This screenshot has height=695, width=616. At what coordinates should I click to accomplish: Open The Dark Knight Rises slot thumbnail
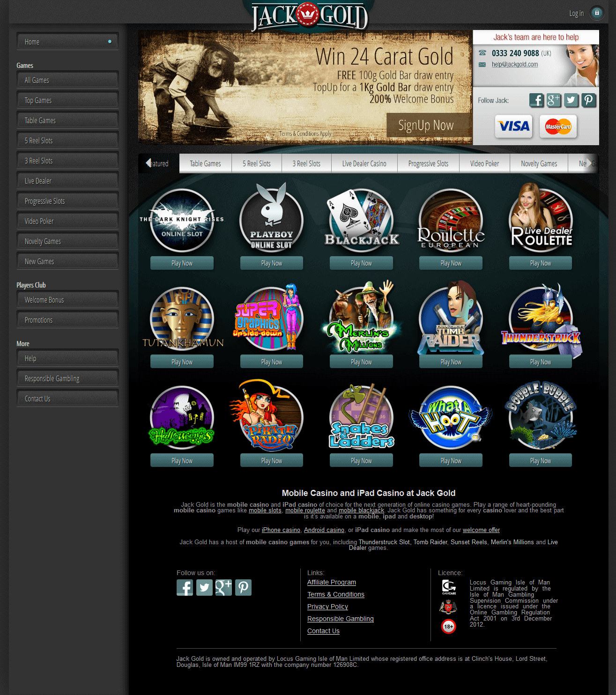click(182, 220)
